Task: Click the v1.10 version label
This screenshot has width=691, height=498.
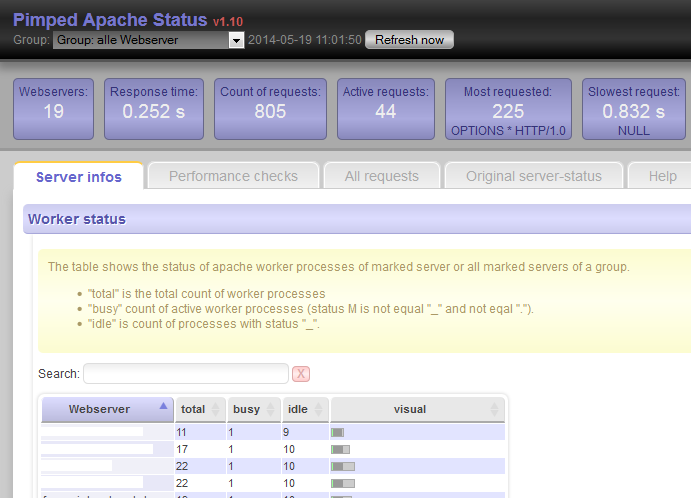Action: (x=228, y=22)
